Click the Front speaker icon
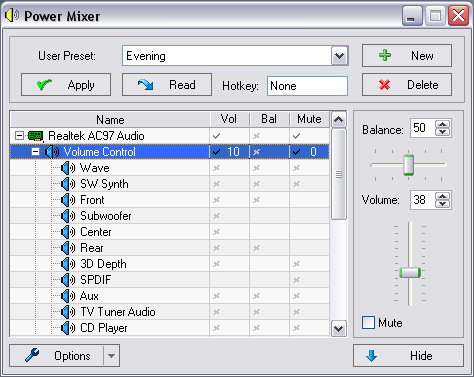This screenshot has height=377, width=474. pyautogui.click(x=68, y=200)
